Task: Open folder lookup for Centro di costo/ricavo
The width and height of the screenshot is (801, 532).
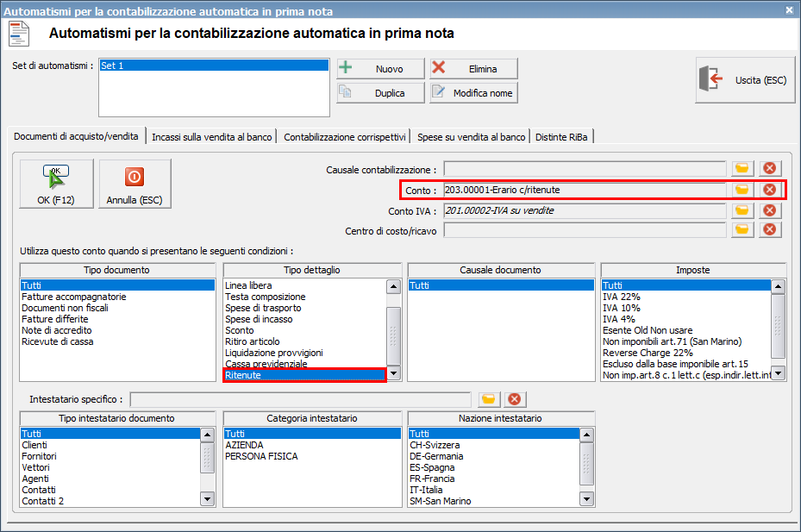Action: pos(742,230)
